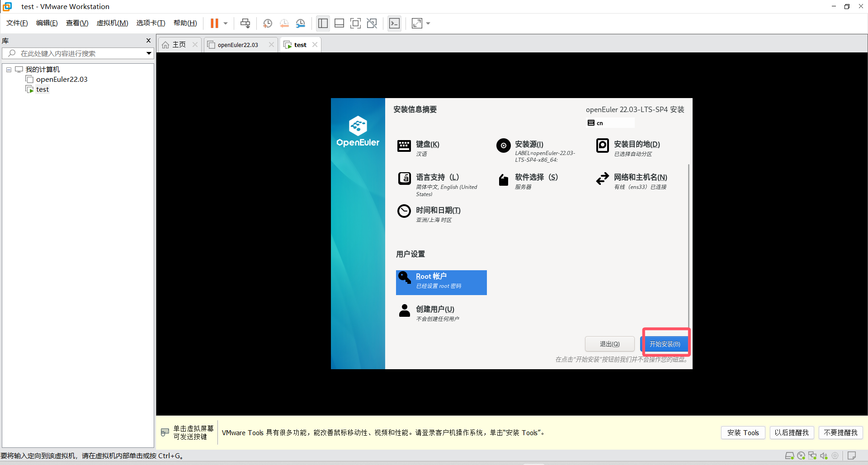Viewport: 868px width, 465px height.
Task: Click the keyboard hint icon in info bar
Action: [165, 432]
